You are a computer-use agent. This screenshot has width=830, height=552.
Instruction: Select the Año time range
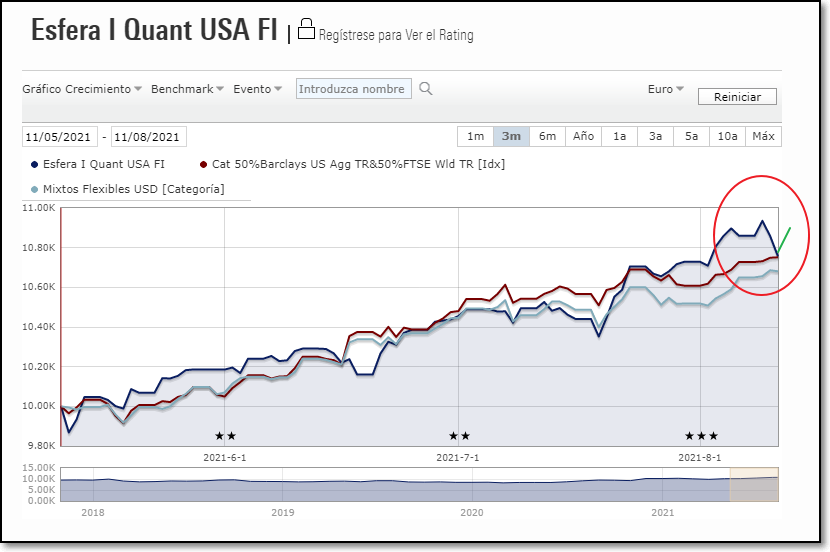coord(583,136)
